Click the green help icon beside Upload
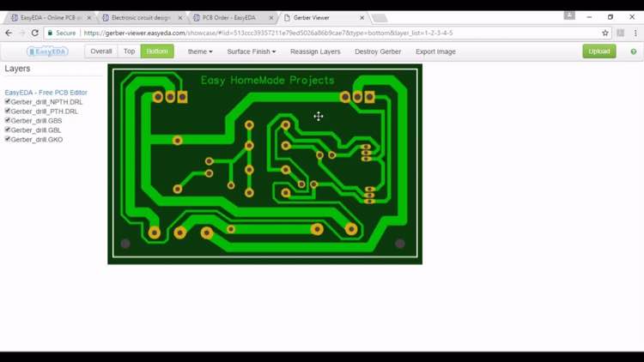Viewport: 644px width, 362px height. (634, 51)
